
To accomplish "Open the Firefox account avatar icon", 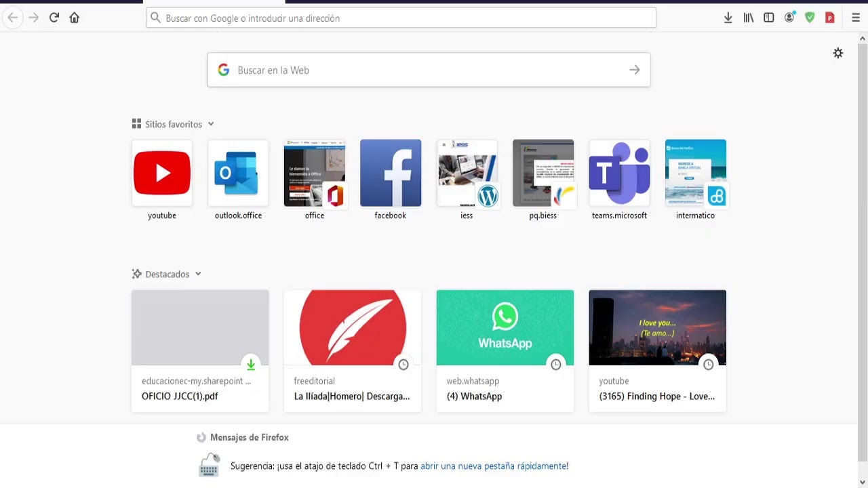I will 789,18.
